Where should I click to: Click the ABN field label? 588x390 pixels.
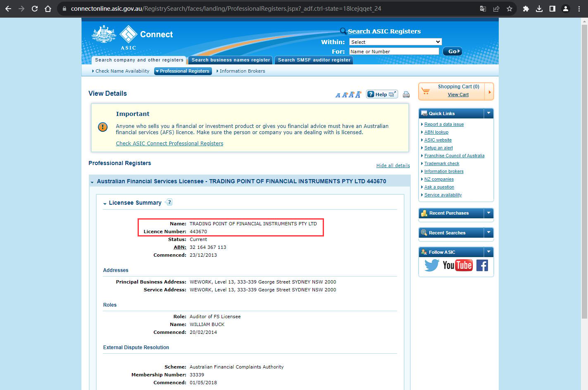click(180, 247)
